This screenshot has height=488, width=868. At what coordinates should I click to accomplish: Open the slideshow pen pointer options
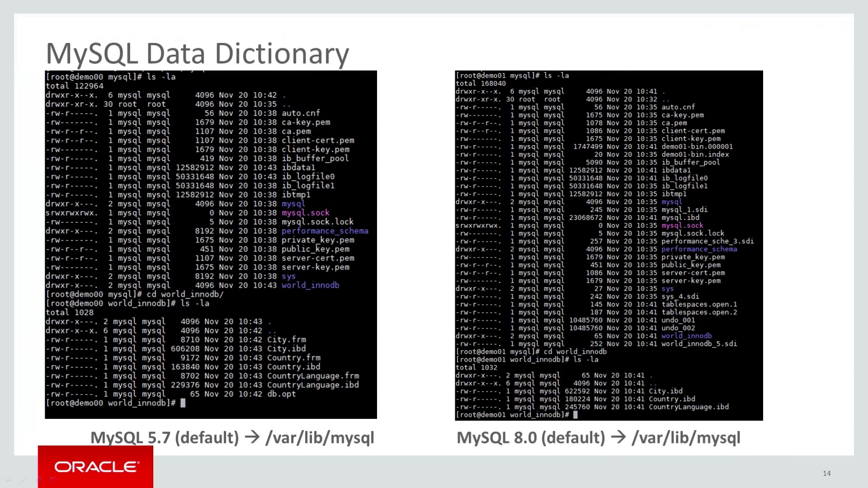click(x=23, y=479)
